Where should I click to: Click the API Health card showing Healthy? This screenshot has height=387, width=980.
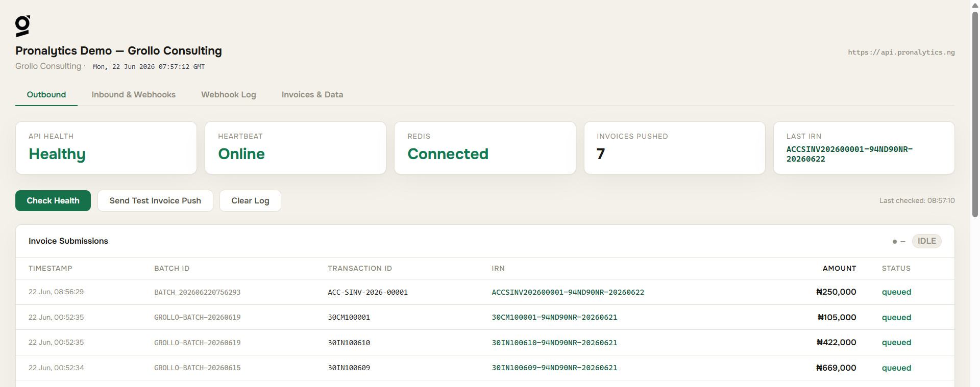coord(106,148)
